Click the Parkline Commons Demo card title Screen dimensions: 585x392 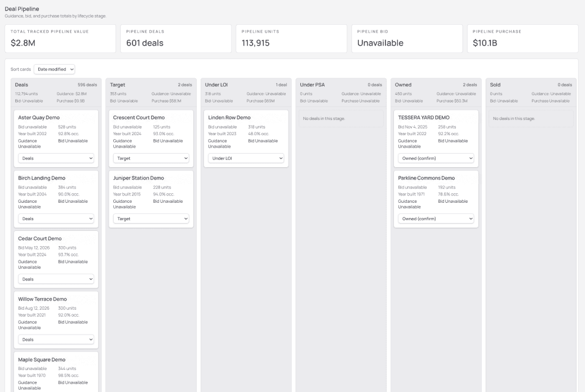[x=427, y=178]
